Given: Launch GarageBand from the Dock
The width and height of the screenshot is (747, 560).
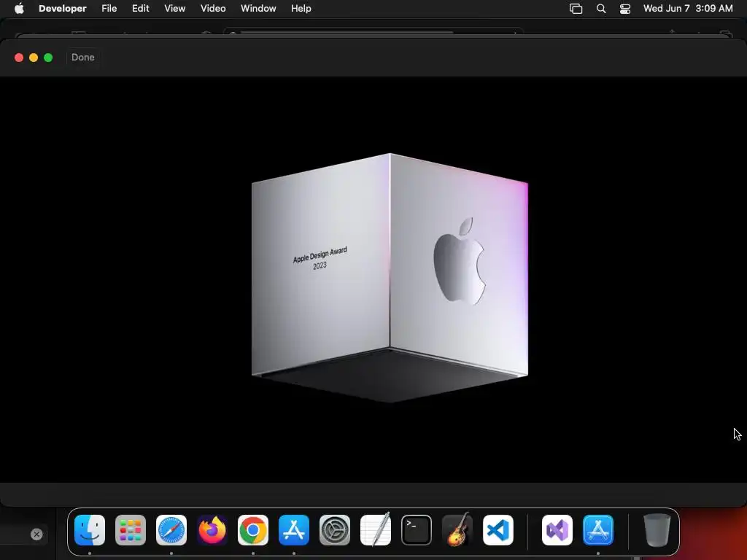Looking at the screenshot, I should (x=457, y=530).
